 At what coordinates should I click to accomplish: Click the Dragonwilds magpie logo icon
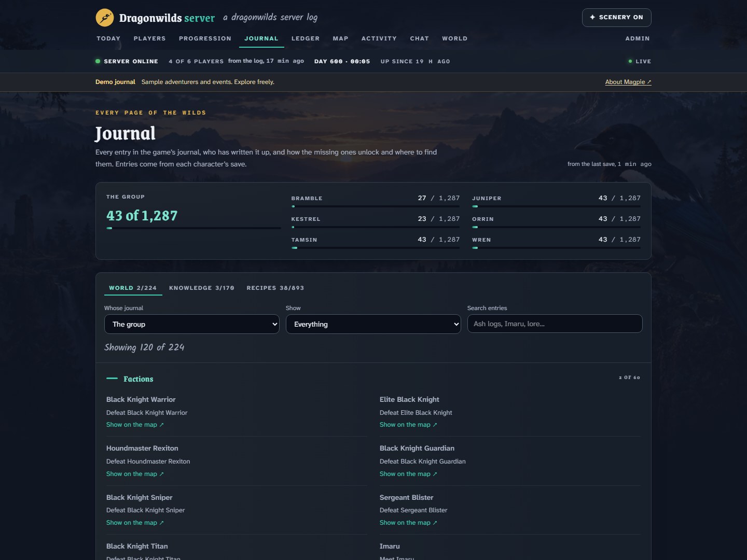105,18
